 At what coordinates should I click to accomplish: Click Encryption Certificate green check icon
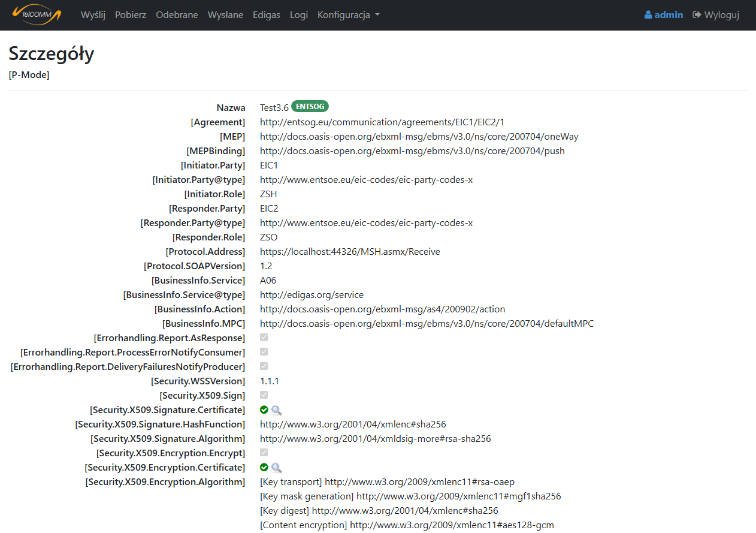click(264, 468)
